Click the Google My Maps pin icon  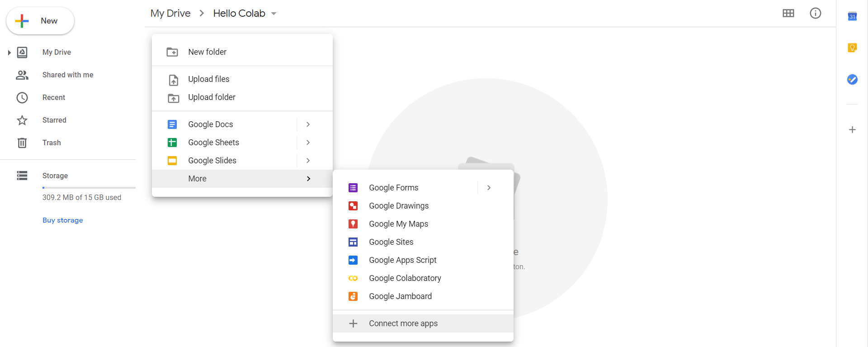[x=353, y=224]
